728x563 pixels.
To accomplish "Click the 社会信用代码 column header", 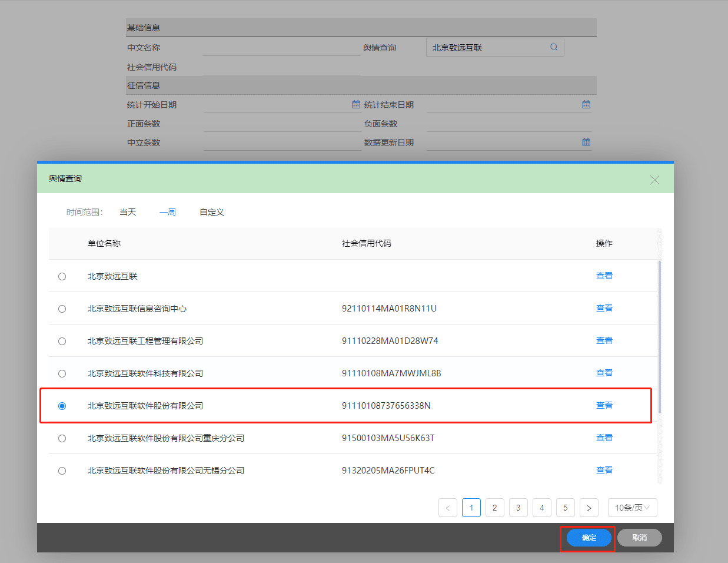I will [367, 243].
